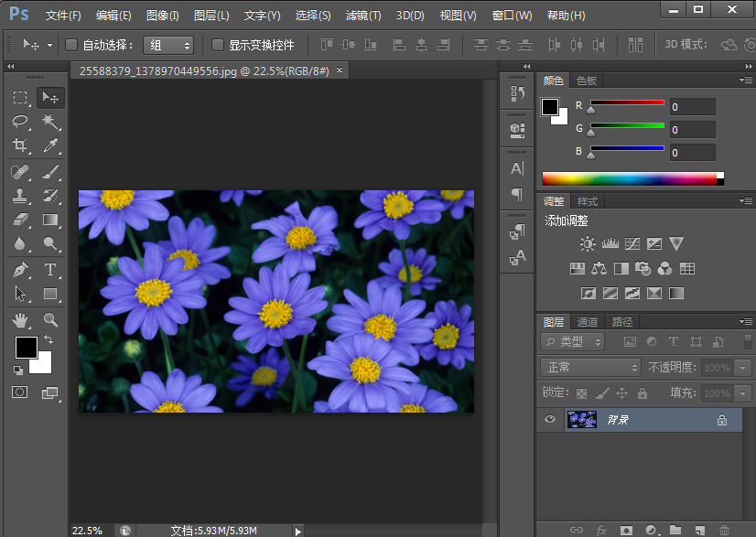Swap foreground and background colors

(x=49, y=339)
